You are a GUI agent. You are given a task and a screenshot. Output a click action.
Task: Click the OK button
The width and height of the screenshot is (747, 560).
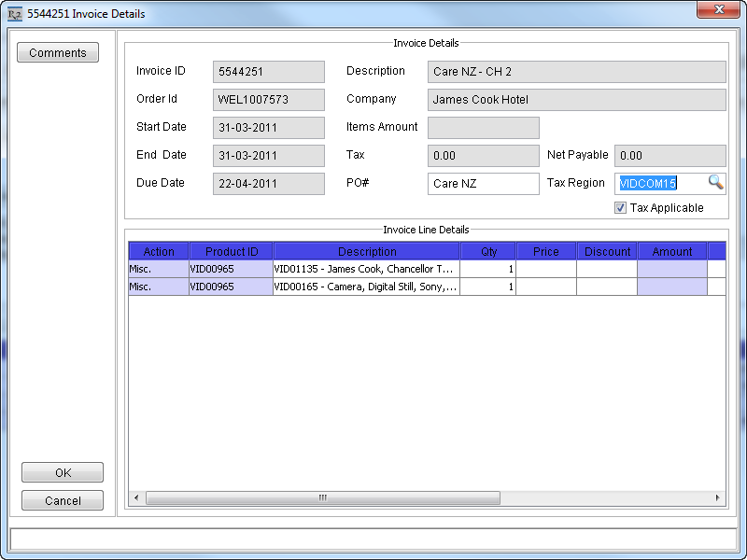point(63,473)
